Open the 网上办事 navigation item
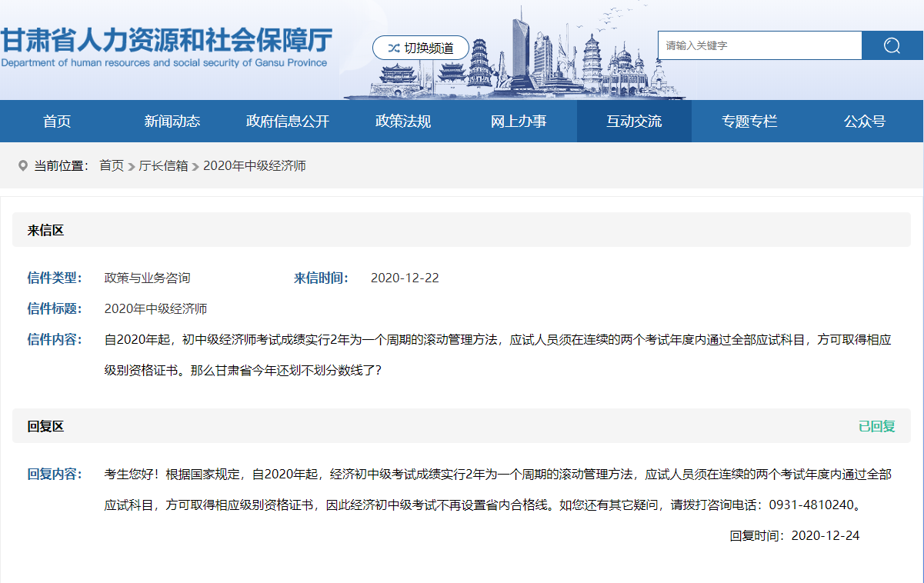This screenshot has height=583, width=924. [519, 122]
